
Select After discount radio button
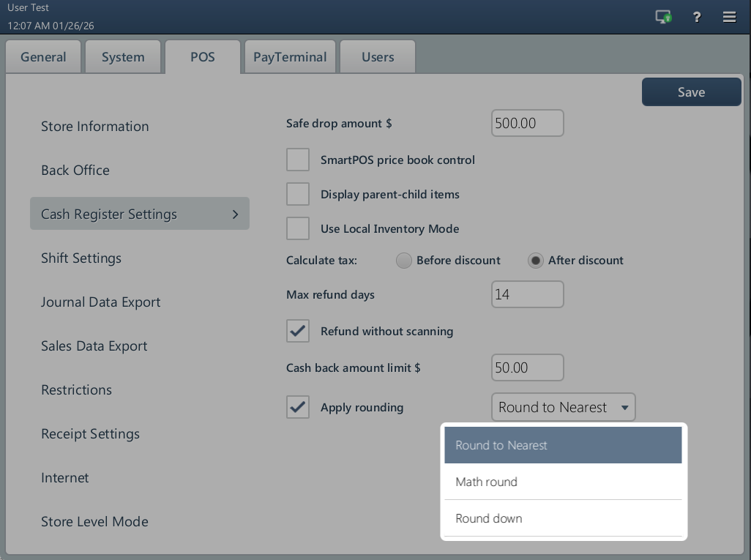(x=536, y=261)
